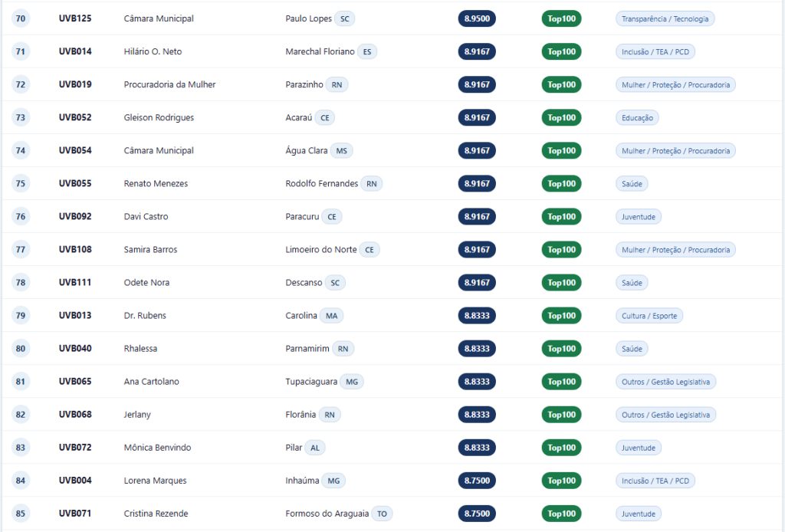The image size is (785, 532).
Task: Click the Saúde tag for Rhalessa
Action: (632, 349)
